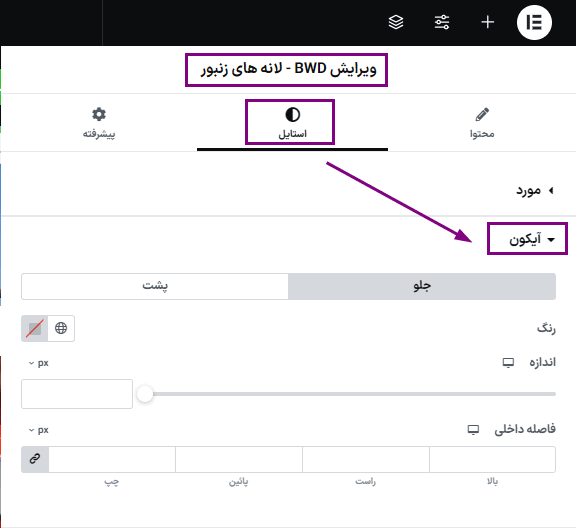Expand the مورد section
This screenshot has width=576, height=528.
point(535,190)
